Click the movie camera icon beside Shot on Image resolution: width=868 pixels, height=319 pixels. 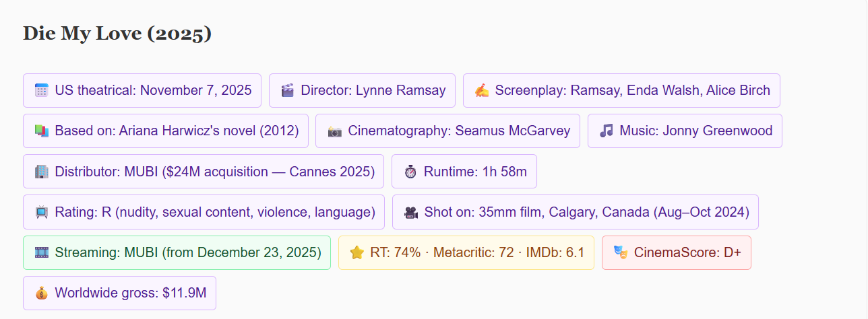pos(411,213)
